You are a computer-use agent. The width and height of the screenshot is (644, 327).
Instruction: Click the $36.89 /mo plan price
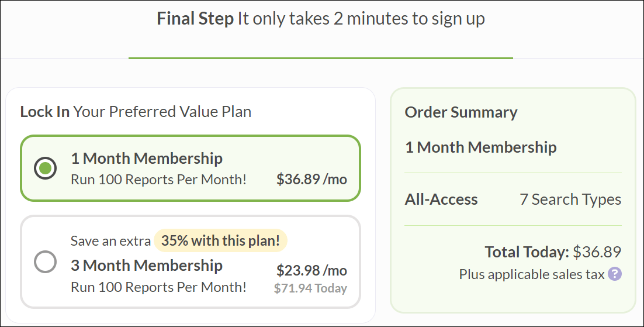pos(311,179)
